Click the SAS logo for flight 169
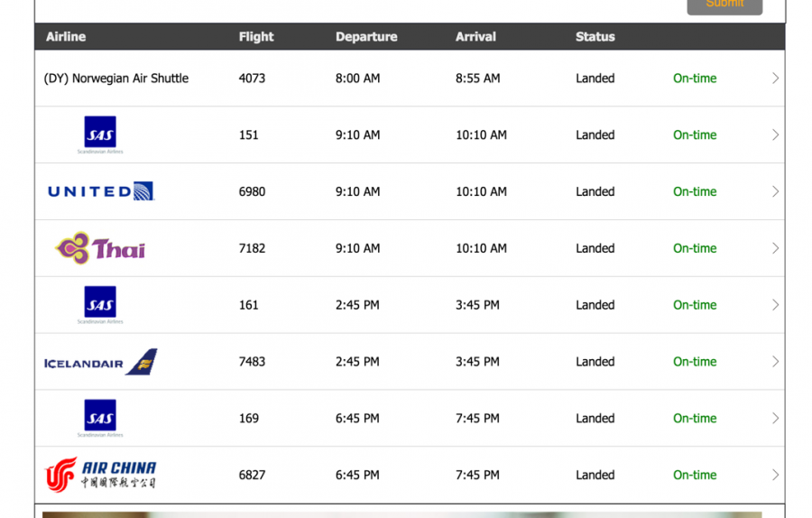 (x=100, y=419)
